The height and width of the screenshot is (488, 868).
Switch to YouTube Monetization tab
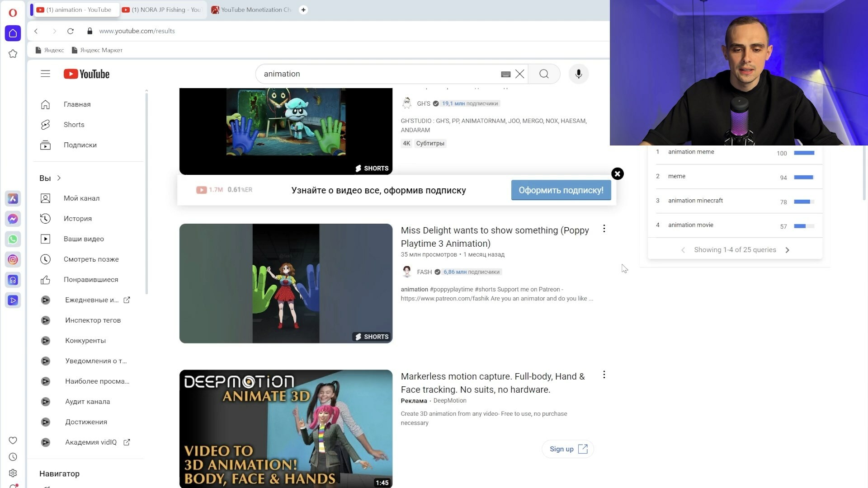coord(252,10)
